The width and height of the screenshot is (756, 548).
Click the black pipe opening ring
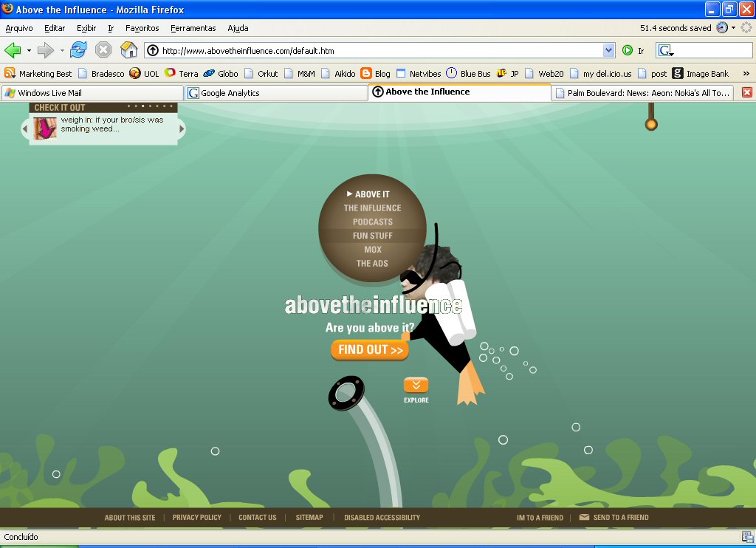(346, 393)
